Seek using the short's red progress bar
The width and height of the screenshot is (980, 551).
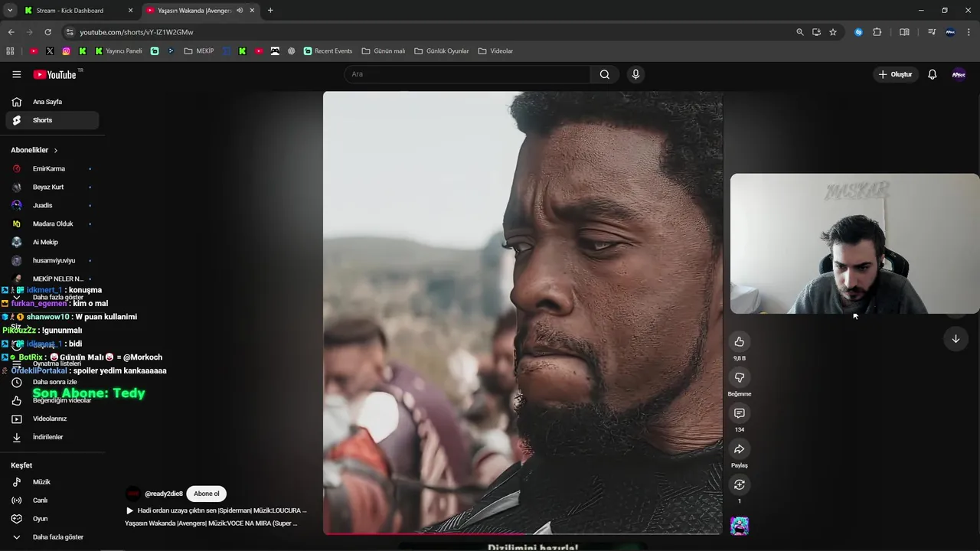[x=523, y=533]
